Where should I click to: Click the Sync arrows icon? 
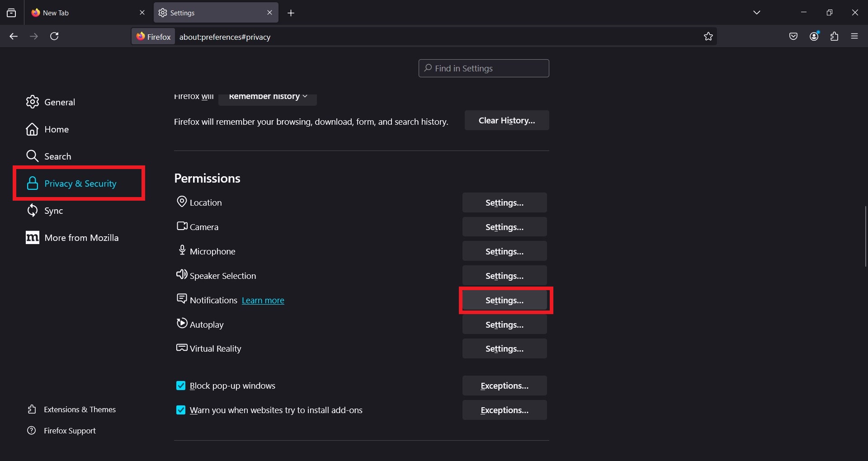click(33, 211)
